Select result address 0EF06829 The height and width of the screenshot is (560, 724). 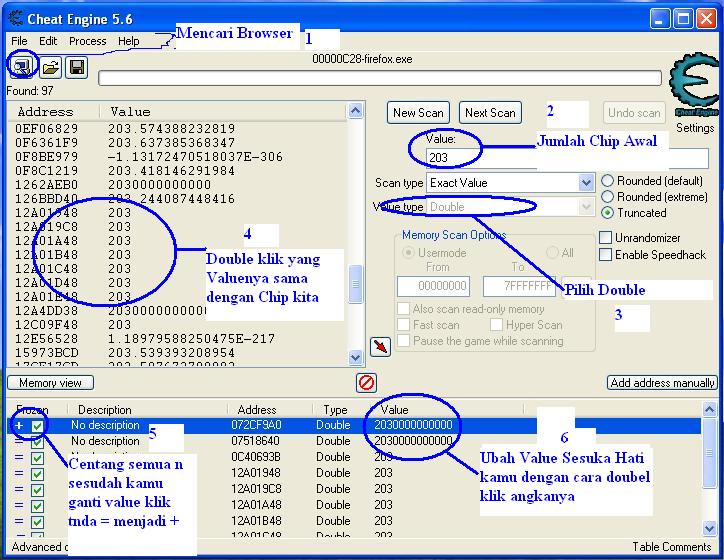(x=47, y=128)
